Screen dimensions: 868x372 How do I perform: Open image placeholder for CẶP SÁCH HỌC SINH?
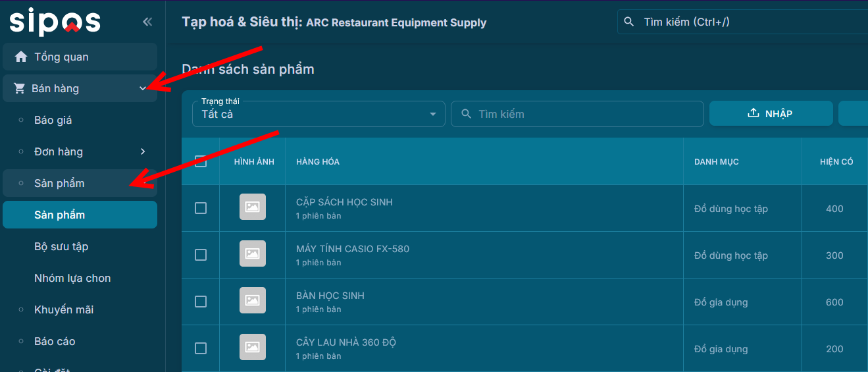(x=253, y=207)
